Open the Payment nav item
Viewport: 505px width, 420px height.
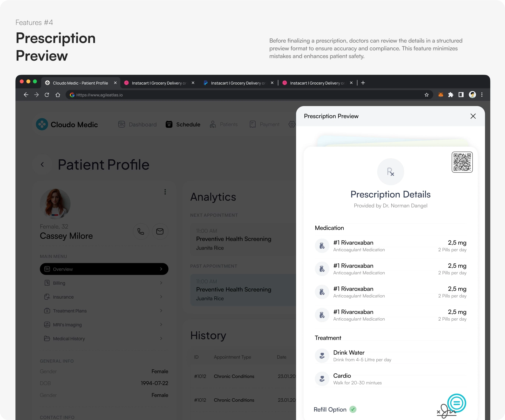click(264, 124)
